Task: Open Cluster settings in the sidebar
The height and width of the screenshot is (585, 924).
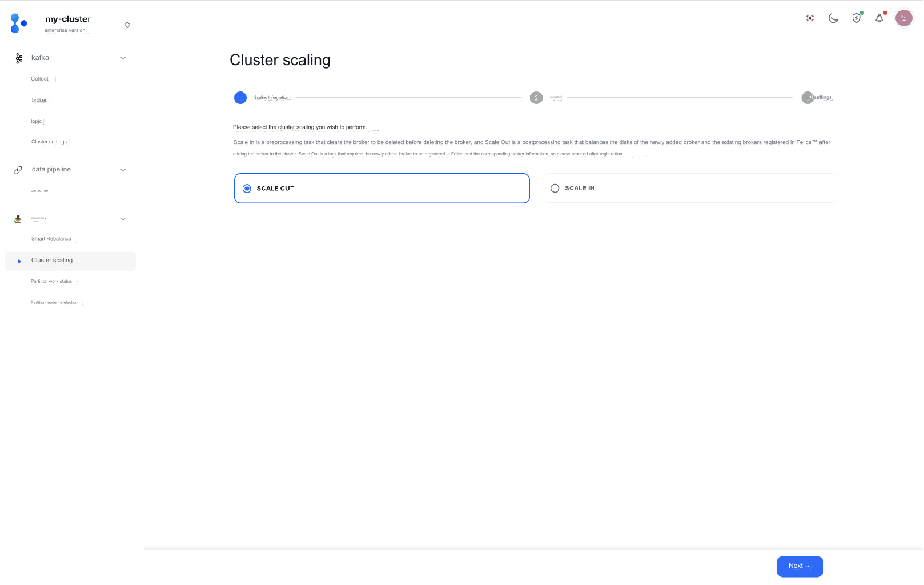Action: coord(49,141)
